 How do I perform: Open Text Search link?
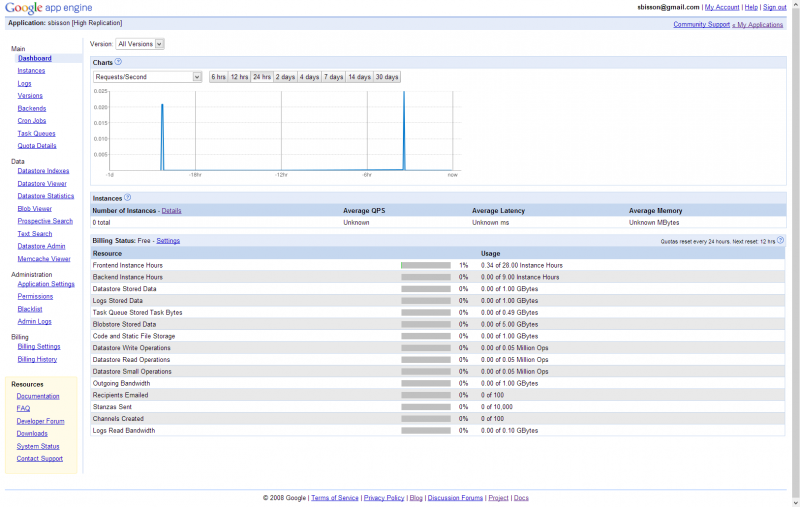click(x=35, y=234)
